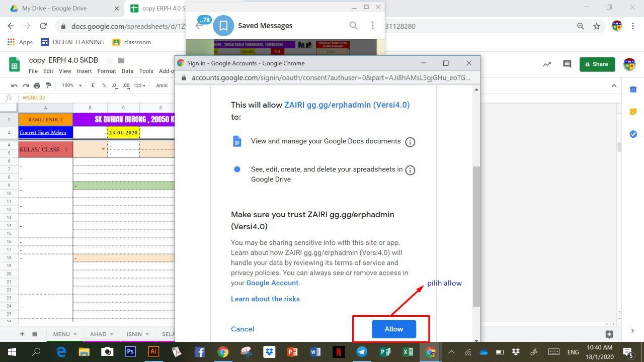
Task: Open the Chrome three-dot menu
Action: [x=633, y=26]
